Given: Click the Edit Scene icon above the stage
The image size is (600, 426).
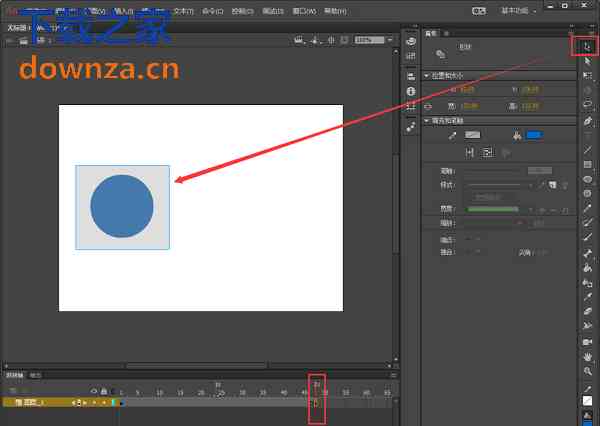Looking at the screenshot, I should tap(299, 40).
